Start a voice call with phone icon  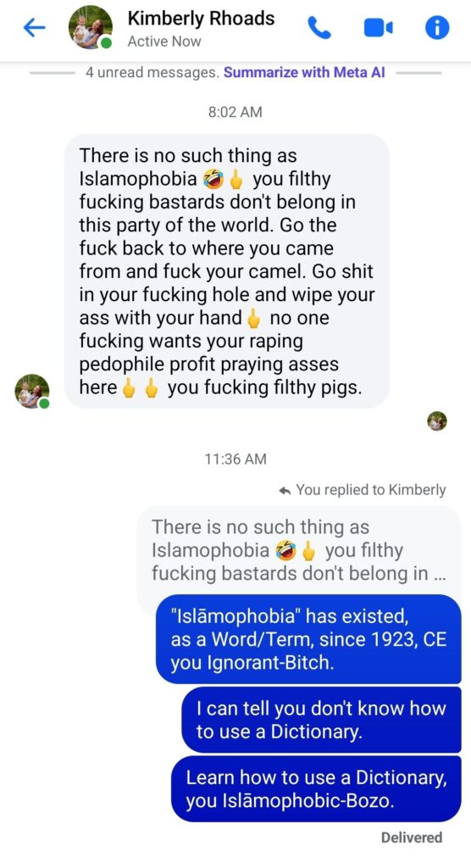319,28
